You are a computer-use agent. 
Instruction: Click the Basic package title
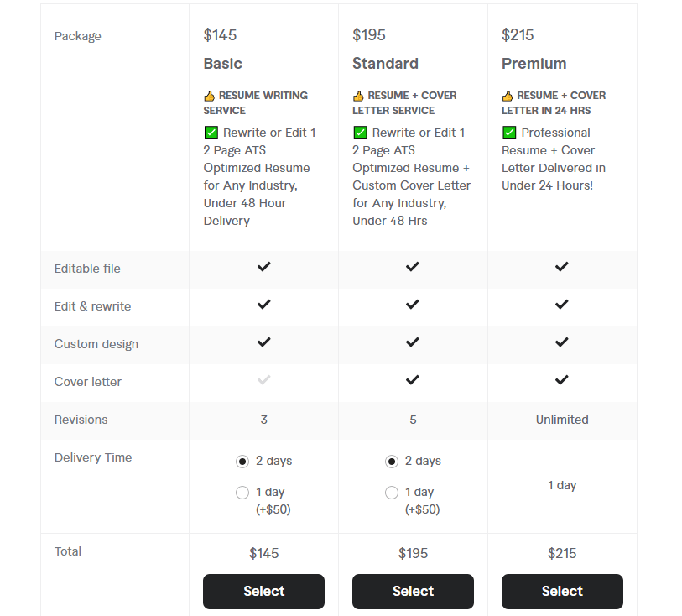click(x=222, y=64)
